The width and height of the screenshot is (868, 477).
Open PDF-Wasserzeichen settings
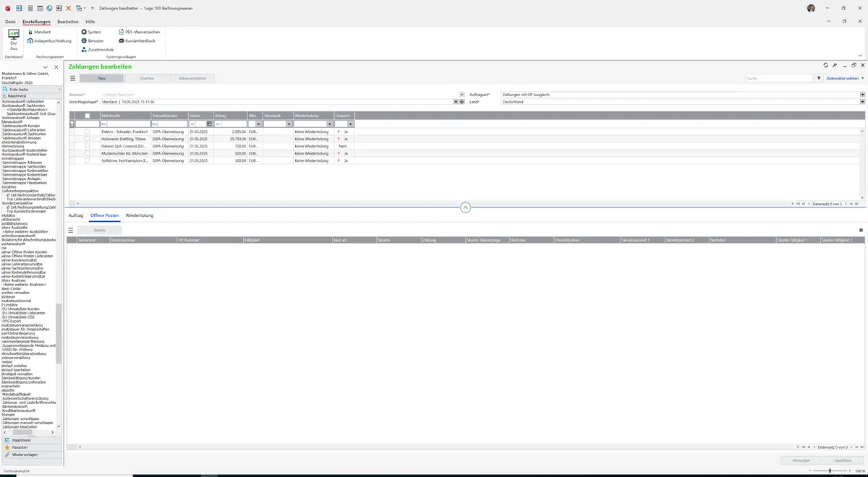[139, 32]
